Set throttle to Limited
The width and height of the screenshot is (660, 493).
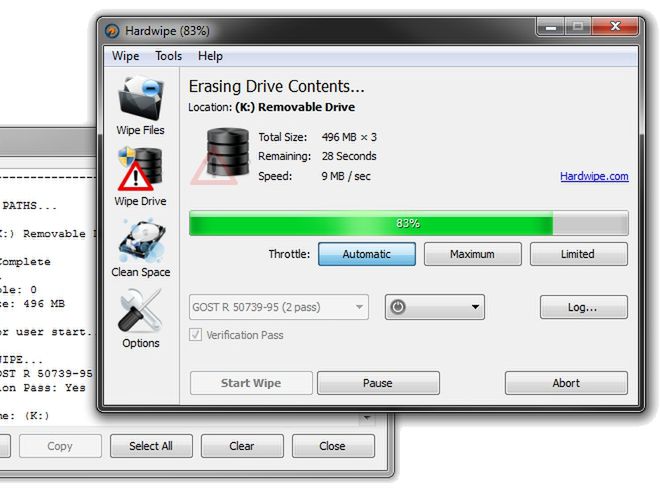[578, 254]
